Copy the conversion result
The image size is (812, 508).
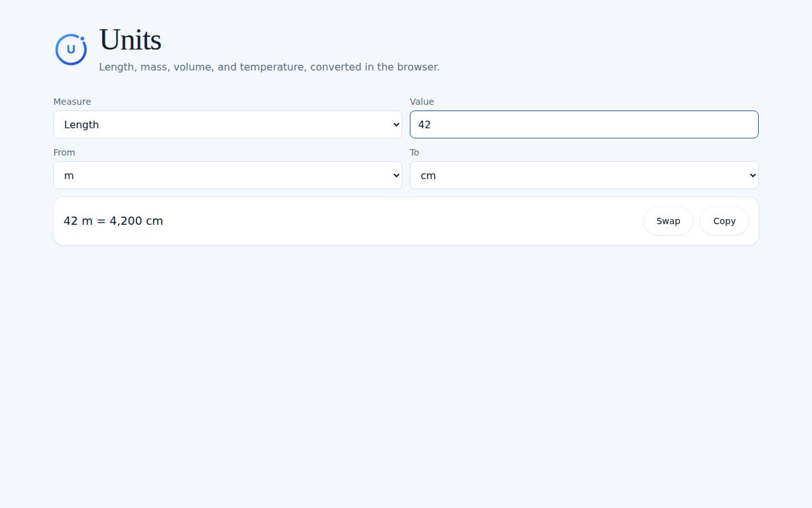(x=724, y=221)
